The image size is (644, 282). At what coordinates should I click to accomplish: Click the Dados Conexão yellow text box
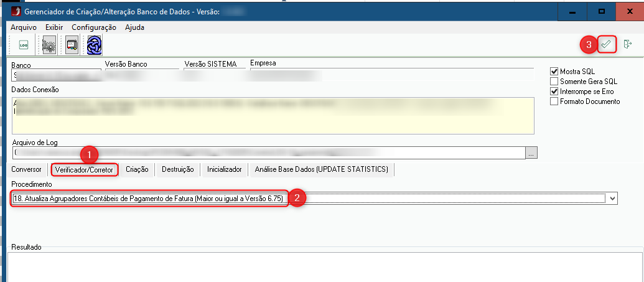(x=273, y=115)
